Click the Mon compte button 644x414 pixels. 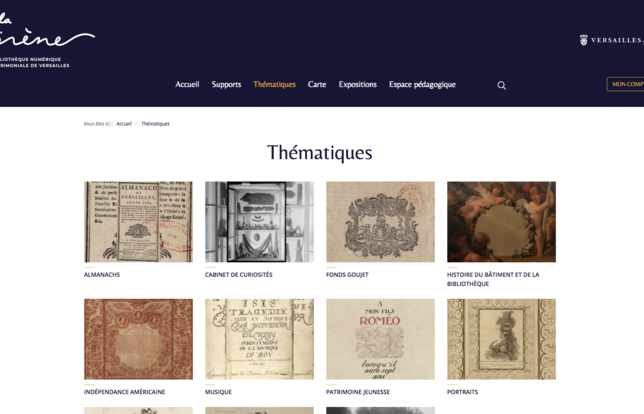pyautogui.click(x=625, y=84)
